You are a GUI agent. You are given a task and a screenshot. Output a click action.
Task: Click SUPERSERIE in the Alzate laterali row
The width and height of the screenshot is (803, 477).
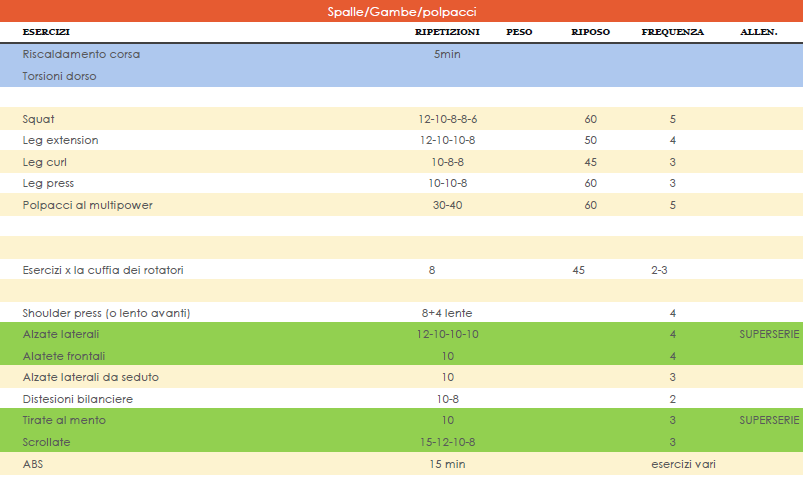(x=769, y=334)
